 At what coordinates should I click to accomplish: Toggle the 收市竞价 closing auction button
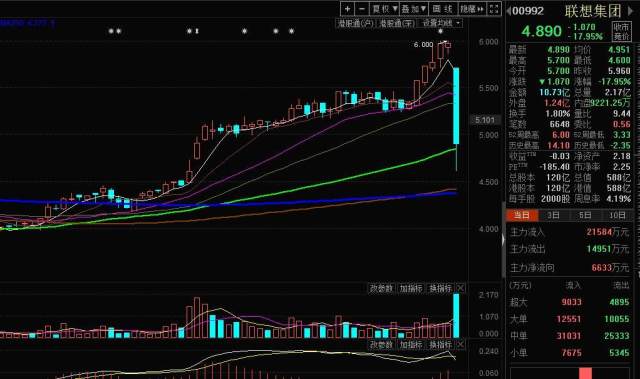pos(622,31)
